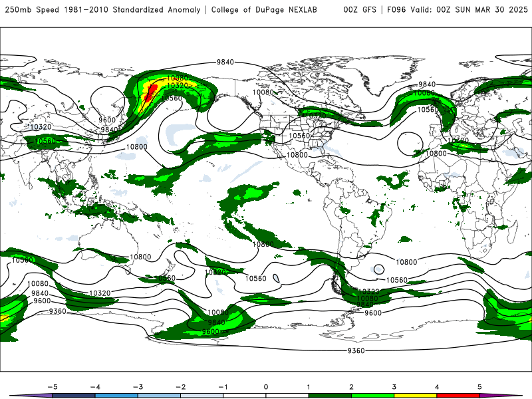Screen dimensions: 532x399
Task: Click the "−1" colorbar tick label
Action: (x=223, y=387)
